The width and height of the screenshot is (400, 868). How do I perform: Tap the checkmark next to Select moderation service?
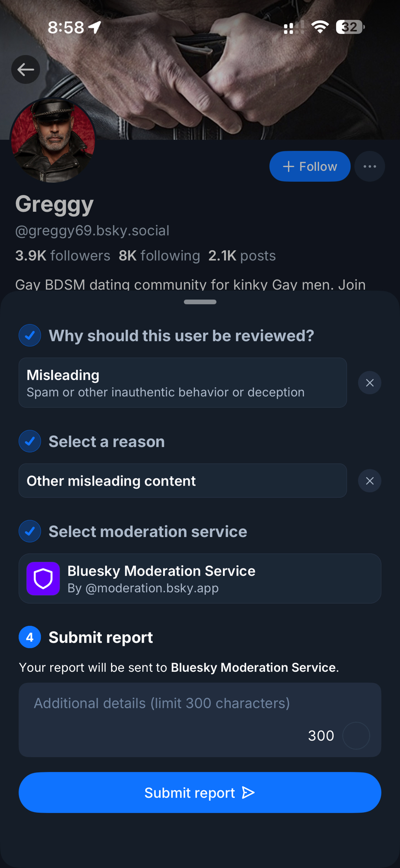(30, 531)
